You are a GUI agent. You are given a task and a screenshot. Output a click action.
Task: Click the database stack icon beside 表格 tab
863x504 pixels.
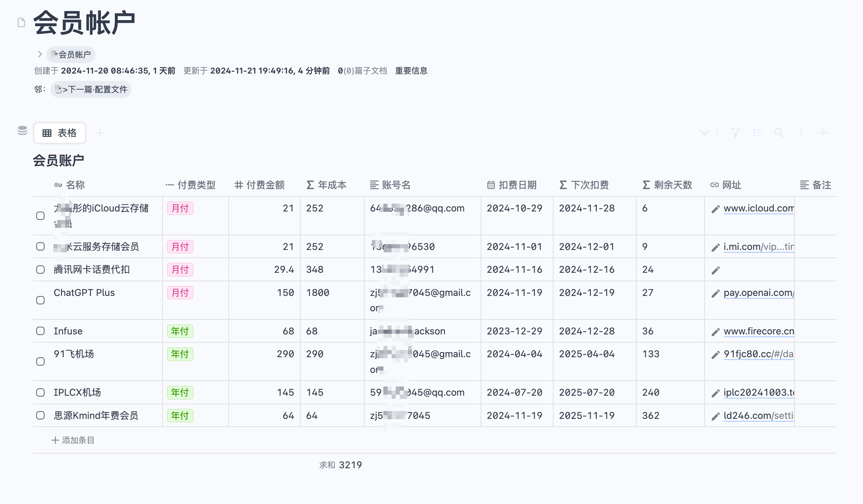coord(22,130)
